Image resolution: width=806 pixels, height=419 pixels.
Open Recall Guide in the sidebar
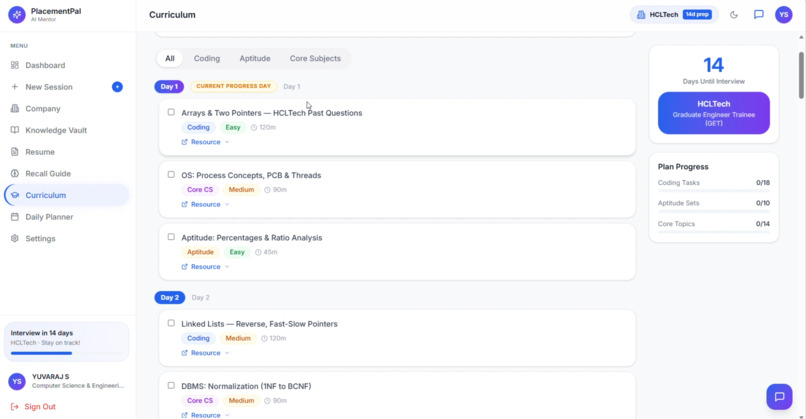66,173
